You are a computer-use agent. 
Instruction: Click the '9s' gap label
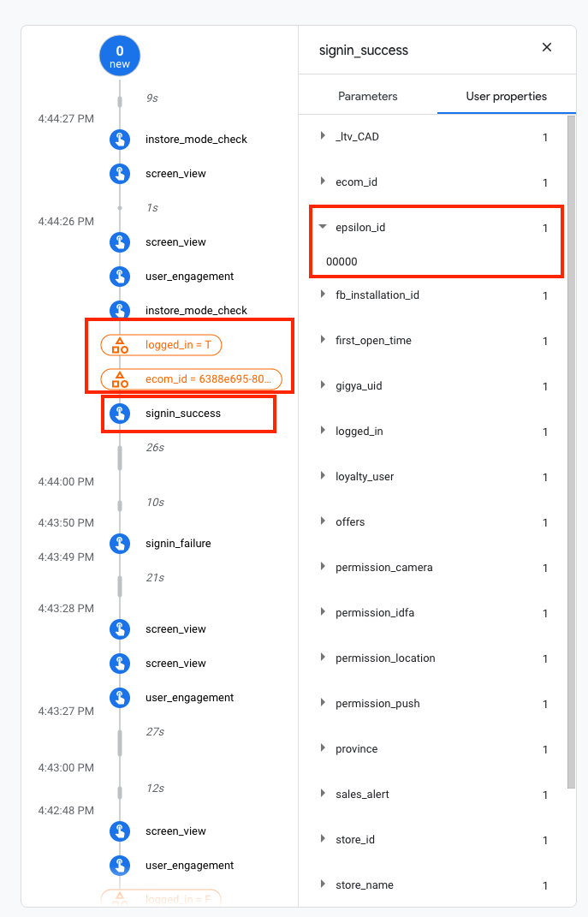(x=152, y=98)
